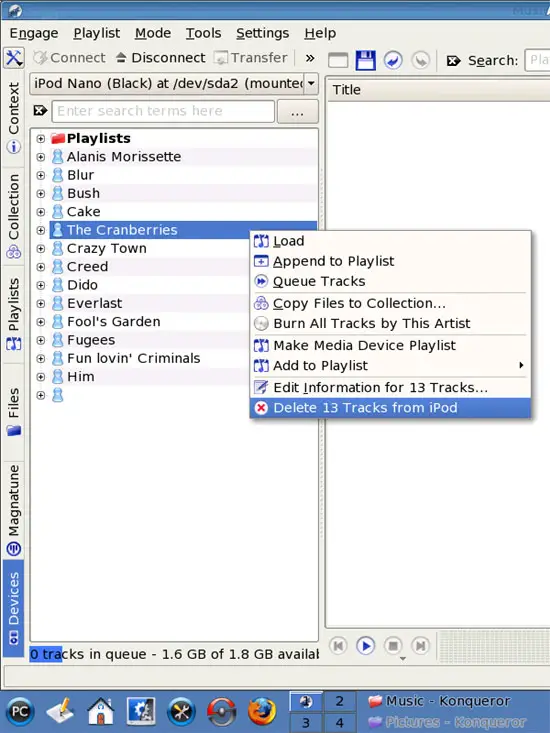The image size is (550, 733).
Task: Click the red Playlists folder icon
Action: point(57,138)
